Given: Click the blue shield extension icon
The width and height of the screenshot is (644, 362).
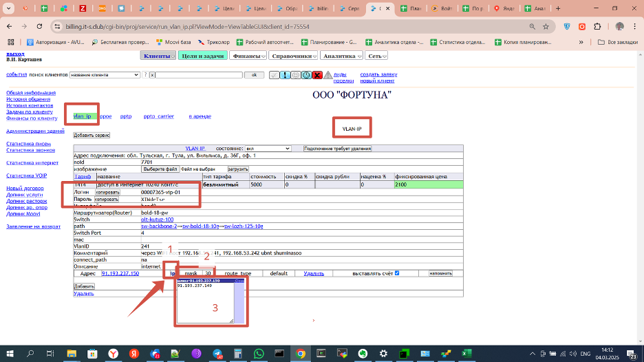Looking at the screenshot, I should pyautogui.click(x=567, y=26).
